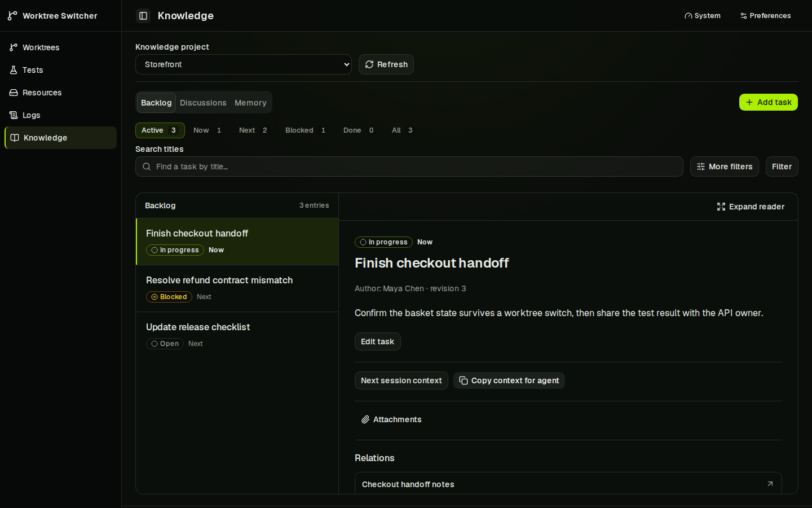Click the Worktrees branch icon in sidebar
Screen dimensions: 812x508
click(x=14, y=47)
